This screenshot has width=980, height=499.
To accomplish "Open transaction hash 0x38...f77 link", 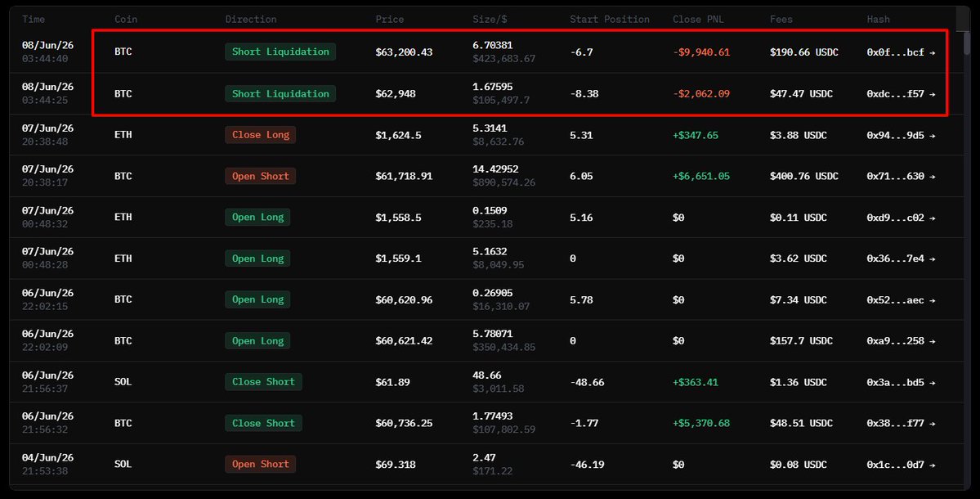I will [x=901, y=424].
